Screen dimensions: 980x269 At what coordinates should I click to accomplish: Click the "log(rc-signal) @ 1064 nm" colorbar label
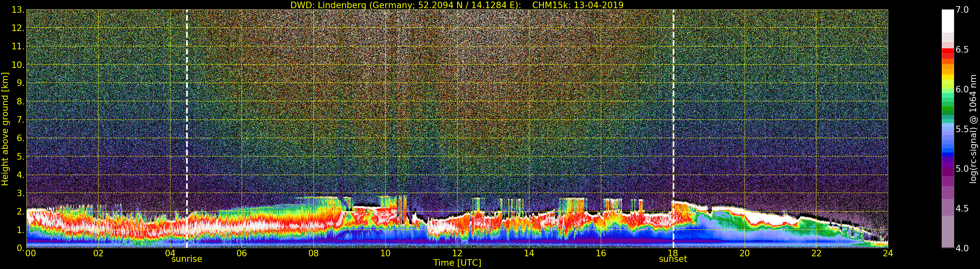tap(973, 129)
